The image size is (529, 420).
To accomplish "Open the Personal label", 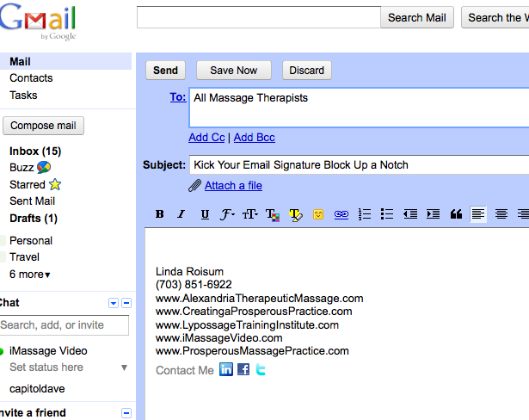I will (x=31, y=241).
